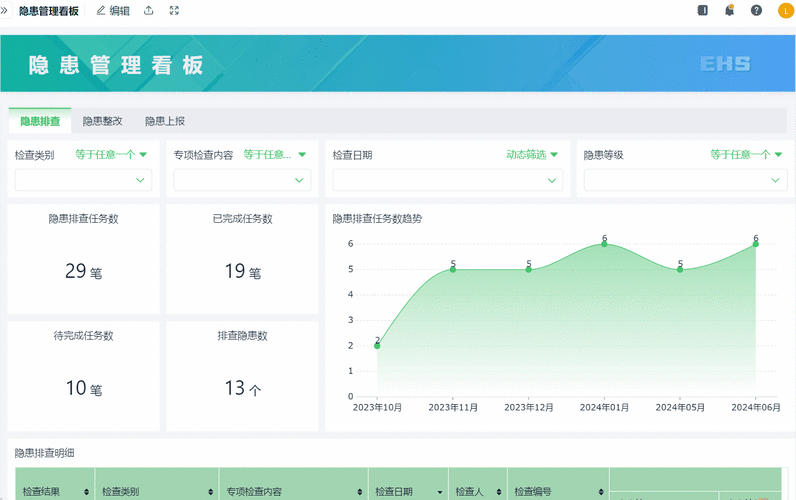Click the 隐患排查任务数趋势 chart title
This screenshot has width=796, height=500.
pyautogui.click(x=377, y=219)
